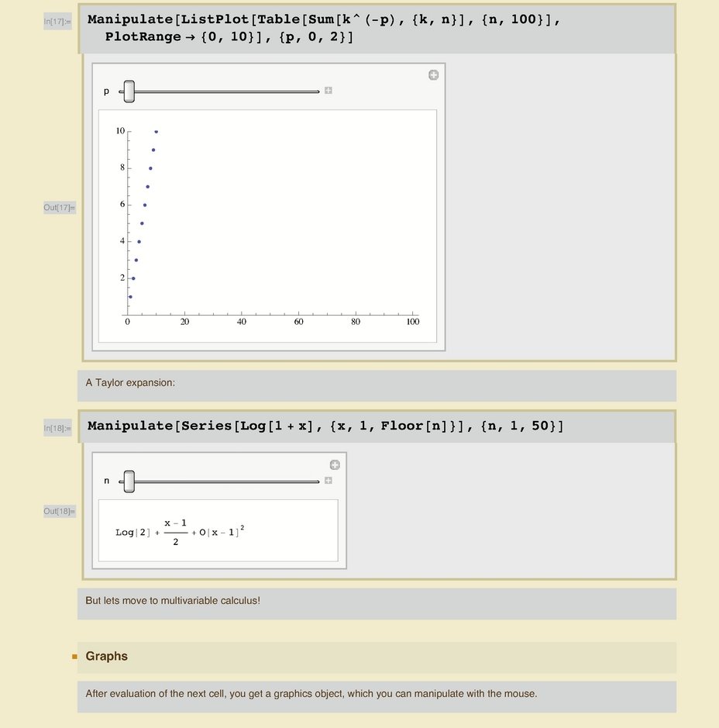
Task: Place the cursor in the Manipulate Series input cell
Action: [325, 426]
